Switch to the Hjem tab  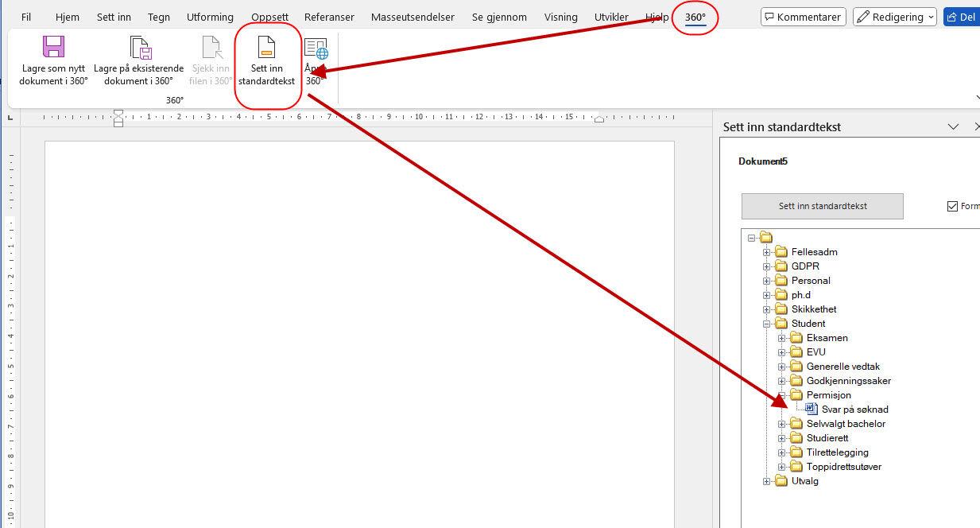(x=68, y=17)
